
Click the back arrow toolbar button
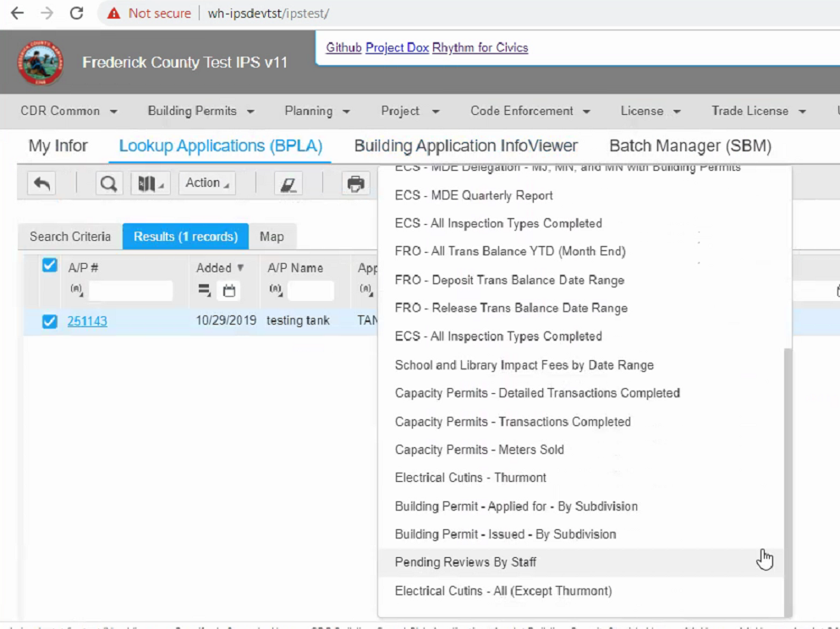click(x=41, y=183)
